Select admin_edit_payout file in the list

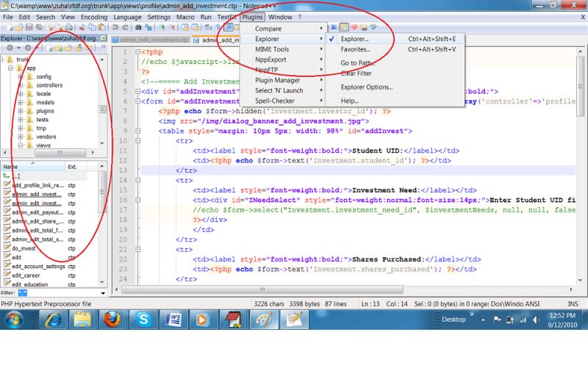[37, 212]
